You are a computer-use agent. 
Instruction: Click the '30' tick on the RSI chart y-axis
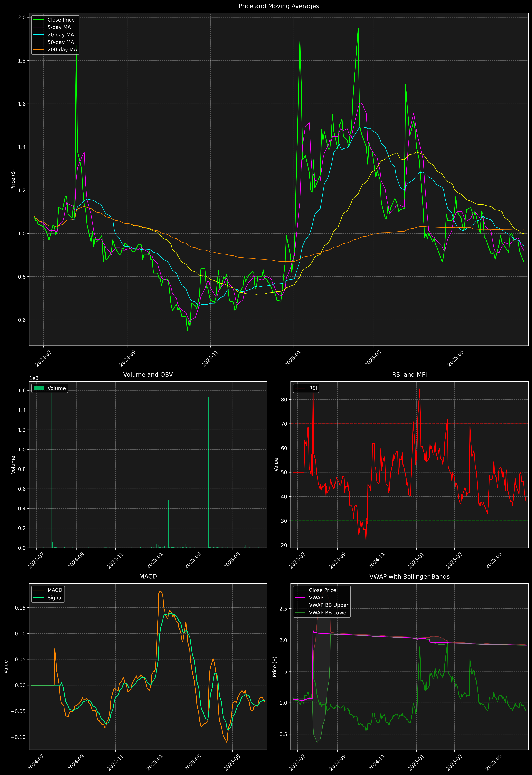click(x=284, y=521)
